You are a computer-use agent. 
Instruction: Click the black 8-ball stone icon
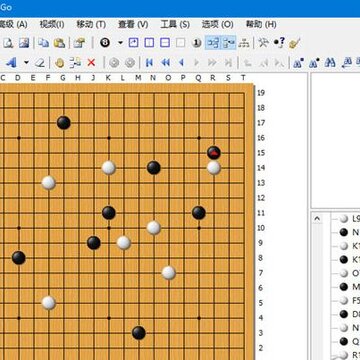(105, 43)
